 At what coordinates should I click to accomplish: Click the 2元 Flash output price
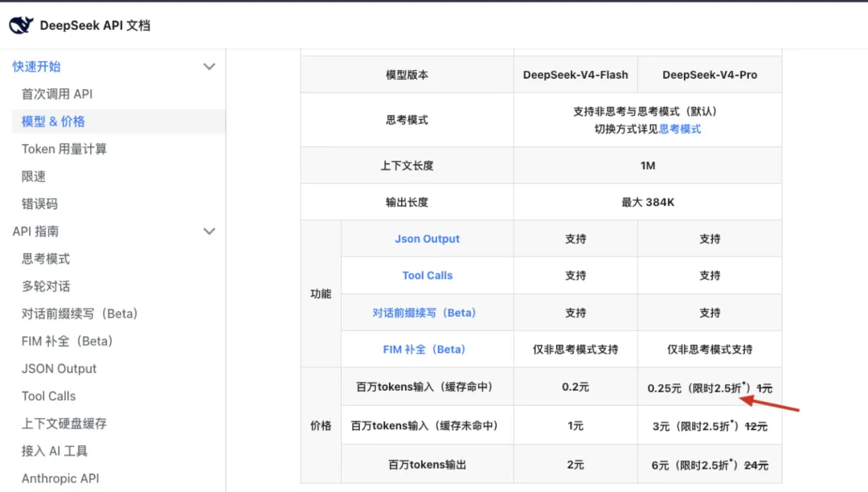[575, 465]
